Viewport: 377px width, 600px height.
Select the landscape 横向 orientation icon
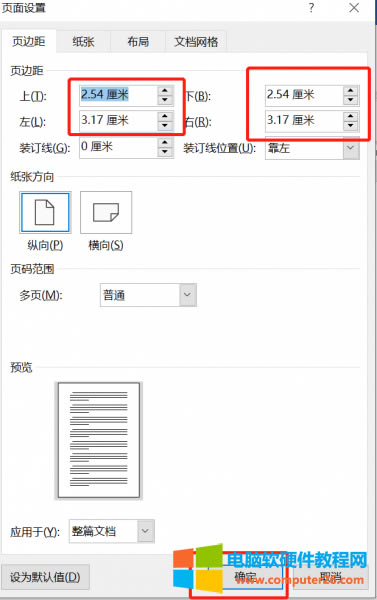click(106, 212)
